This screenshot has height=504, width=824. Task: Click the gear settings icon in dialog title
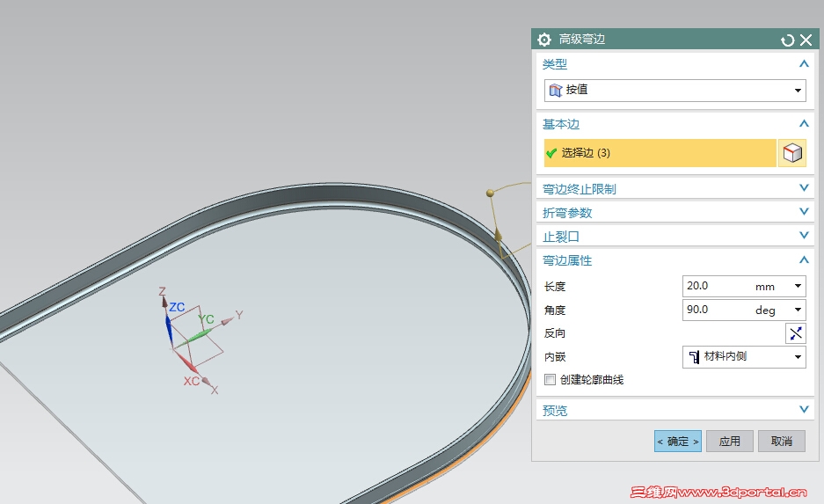544,40
